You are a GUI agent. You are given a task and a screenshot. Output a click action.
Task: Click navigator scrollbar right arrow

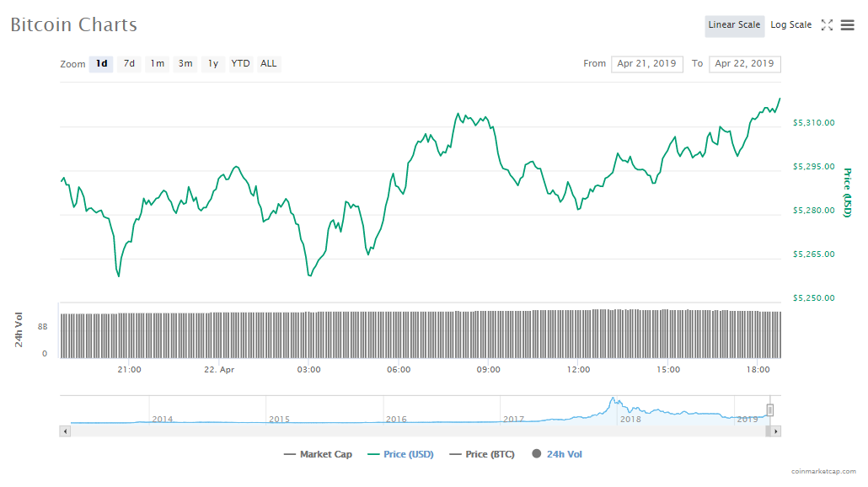[776, 431]
